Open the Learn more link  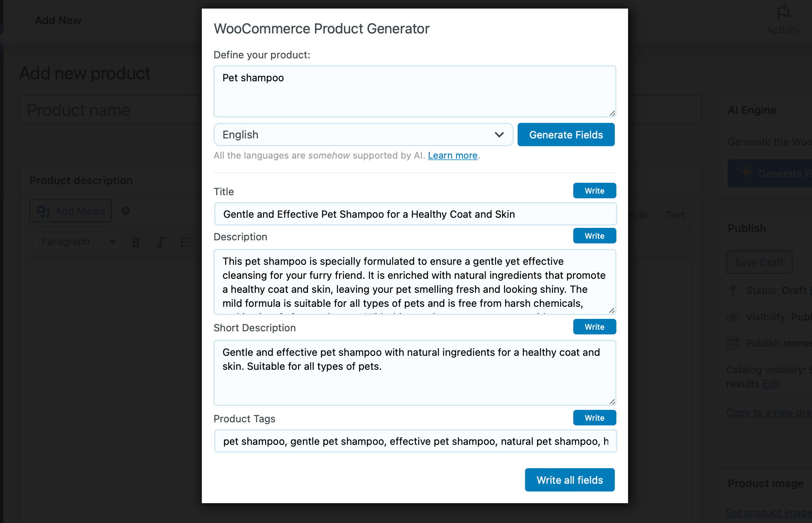[x=452, y=155]
